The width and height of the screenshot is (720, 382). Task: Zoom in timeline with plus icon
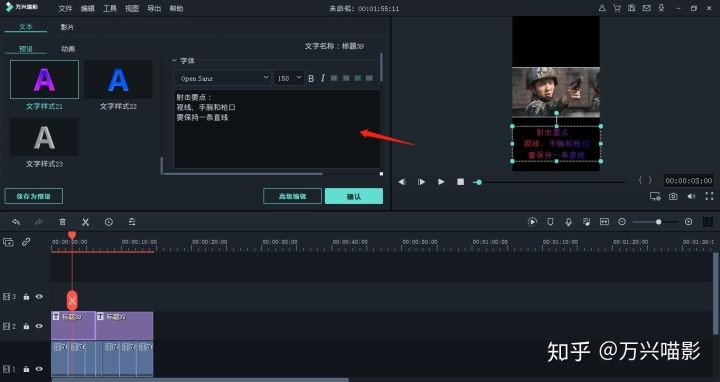(688, 222)
